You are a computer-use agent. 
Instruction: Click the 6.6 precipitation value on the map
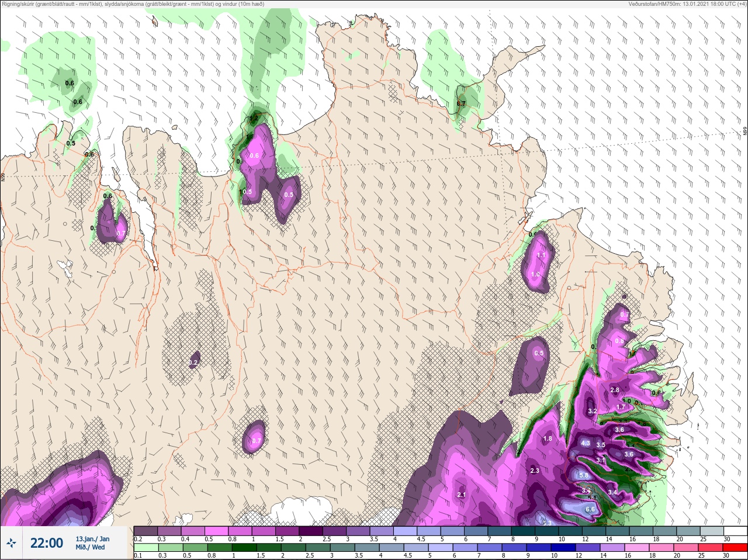pyautogui.click(x=590, y=509)
